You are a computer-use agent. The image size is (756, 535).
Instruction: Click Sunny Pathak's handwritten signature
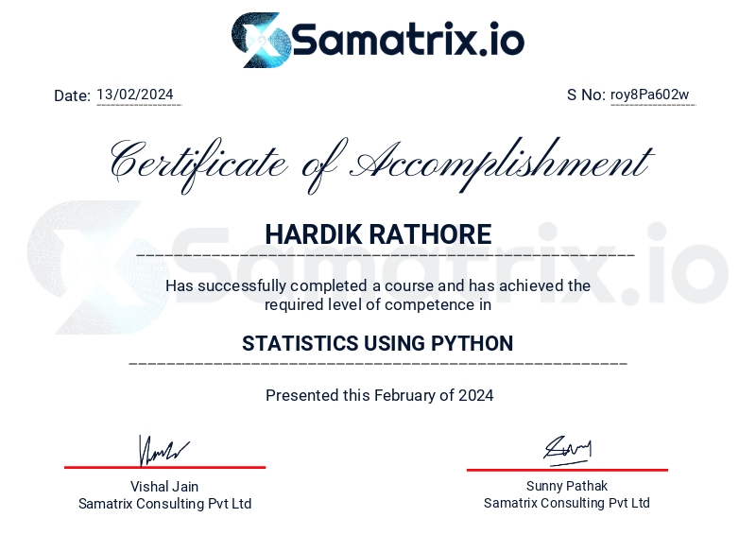[x=567, y=448]
